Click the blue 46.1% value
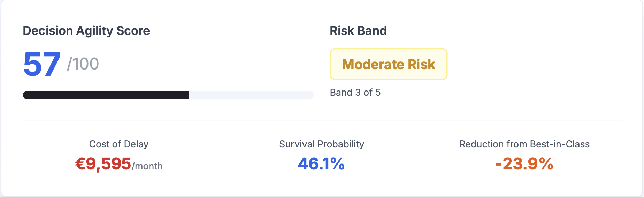644x197 pixels. tap(321, 164)
